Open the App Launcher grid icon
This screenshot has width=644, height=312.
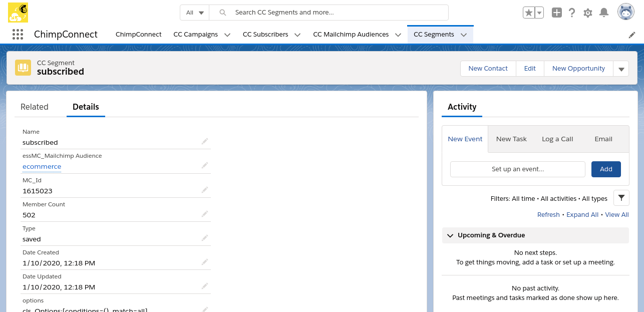point(18,34)
